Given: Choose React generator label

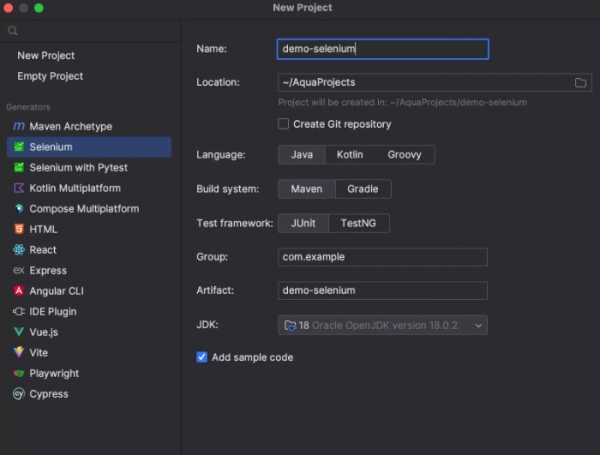Looking at the screenshot, I should (x=43, y=250).
